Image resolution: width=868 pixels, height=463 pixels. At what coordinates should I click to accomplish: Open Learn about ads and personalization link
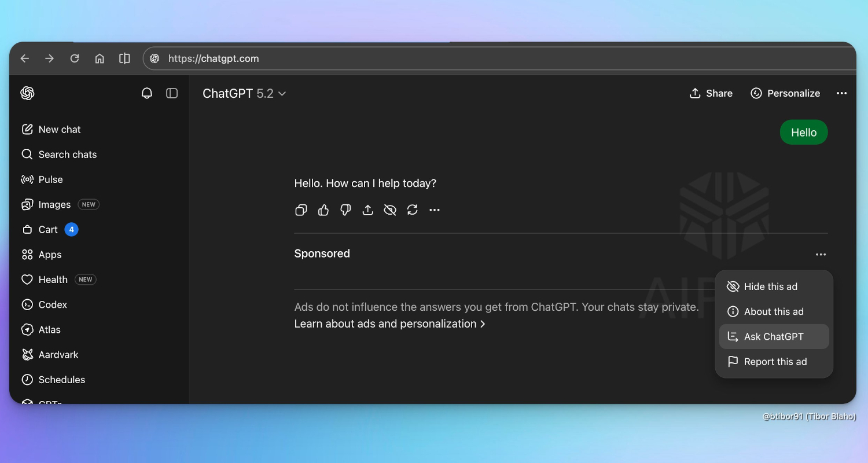click(389, 324)
